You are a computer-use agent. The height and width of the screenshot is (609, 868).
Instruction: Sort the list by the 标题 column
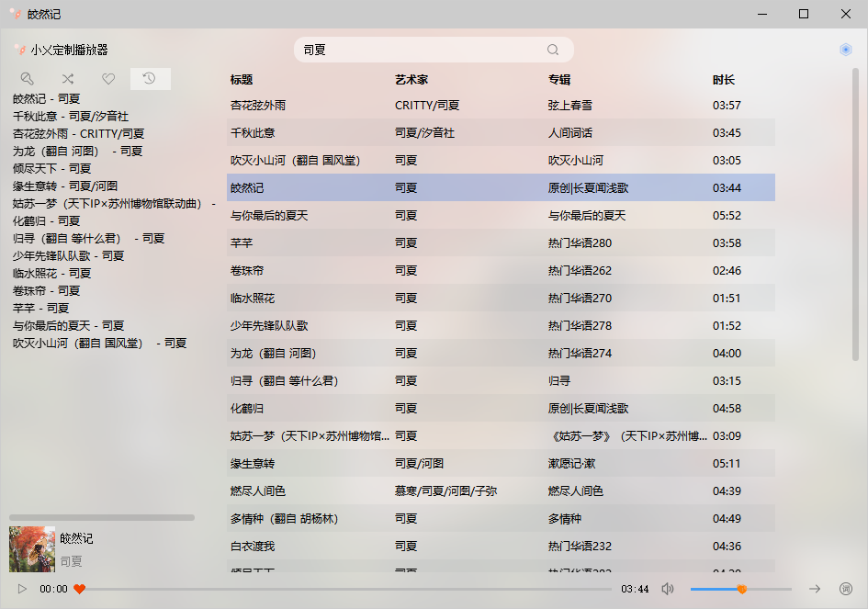tap(240, 79)
